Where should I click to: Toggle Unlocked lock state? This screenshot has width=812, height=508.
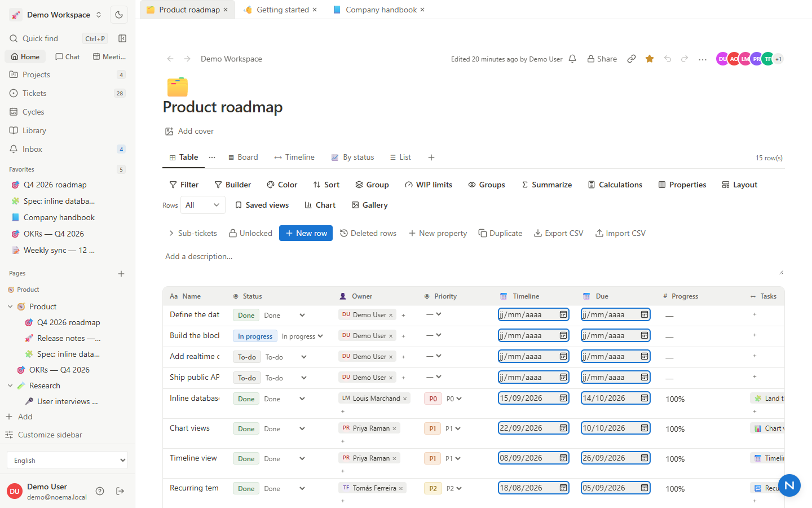[250, 233]
